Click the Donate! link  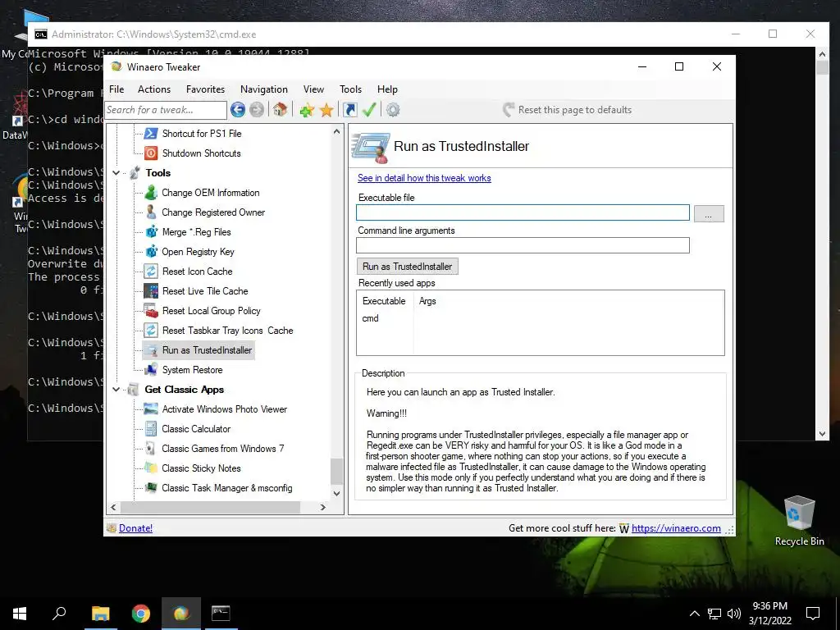pos(135,528)
